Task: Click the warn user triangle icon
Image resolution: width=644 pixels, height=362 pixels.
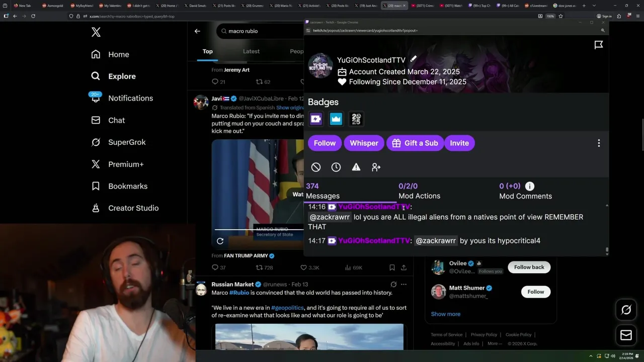Action: pos(356,167)
